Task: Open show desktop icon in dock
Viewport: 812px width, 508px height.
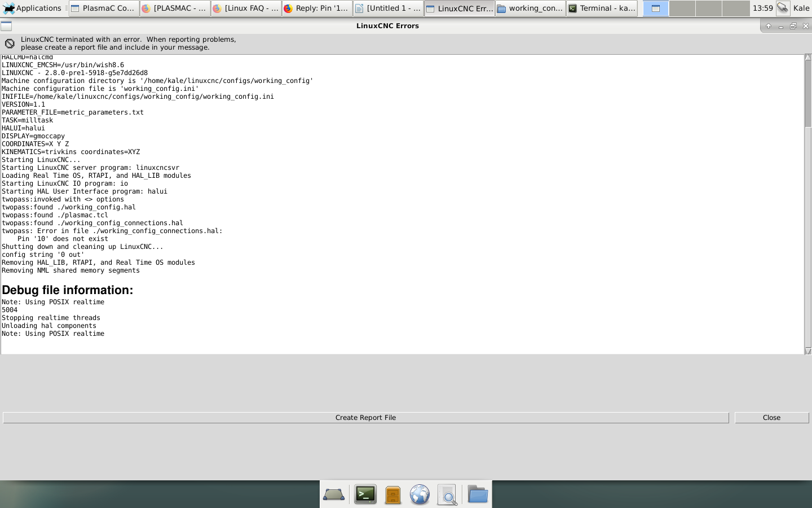Action: click(334, 495)
